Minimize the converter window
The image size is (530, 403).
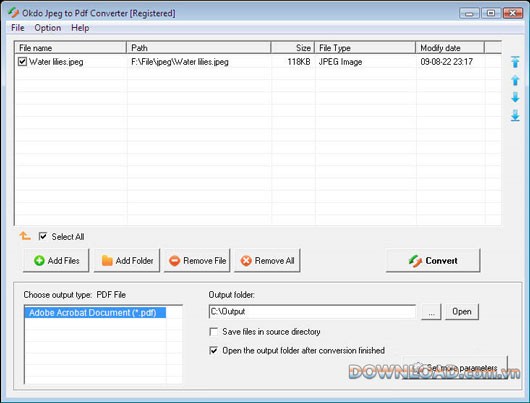tap(469, 13)
